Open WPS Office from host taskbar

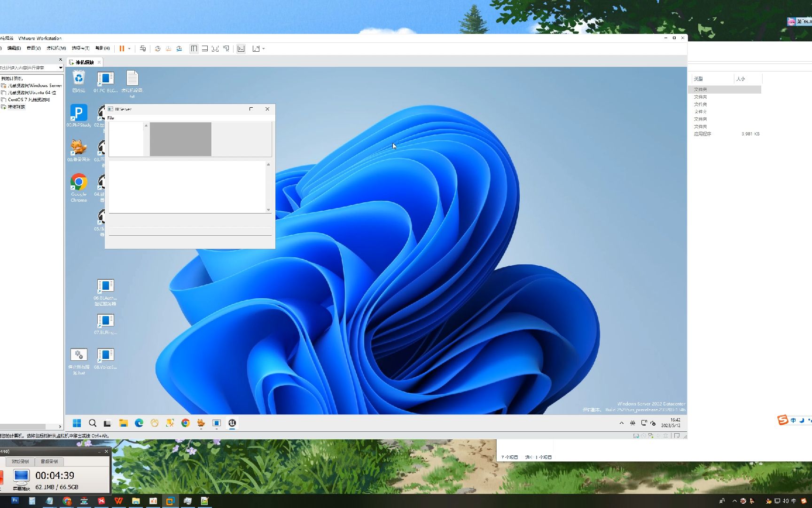pos(118,501)
